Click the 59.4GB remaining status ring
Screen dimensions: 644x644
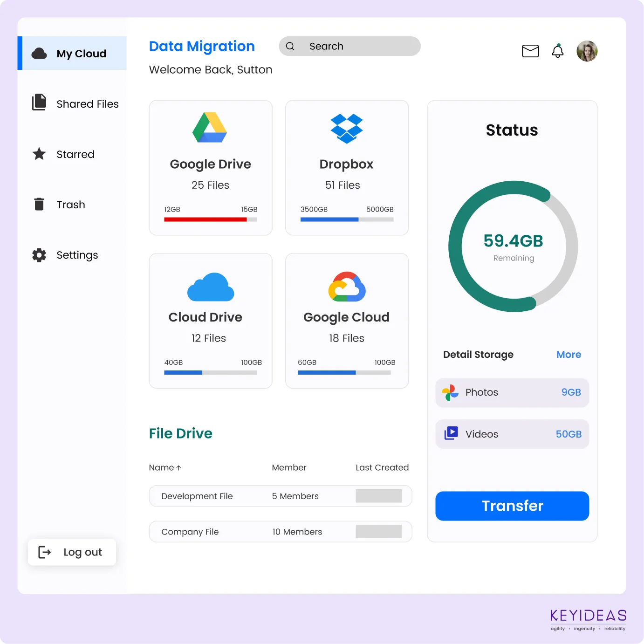(514, 247)
